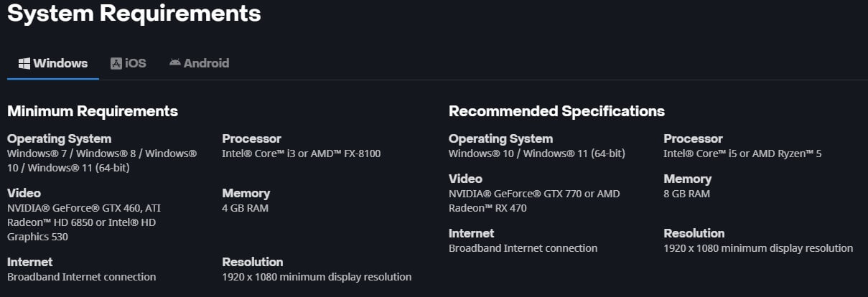The width and height of the screenshot is (868, 297).
Task: Click the Recommended Specifications heading
Action: click(x=556, y=111)
